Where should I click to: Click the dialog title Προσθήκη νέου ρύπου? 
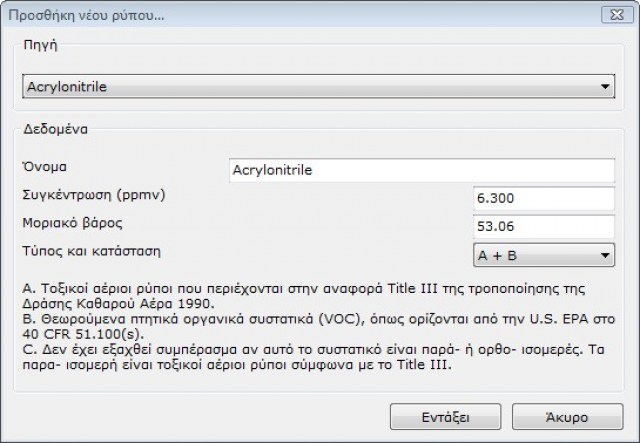pyautogui.click(x=87, y=16)
